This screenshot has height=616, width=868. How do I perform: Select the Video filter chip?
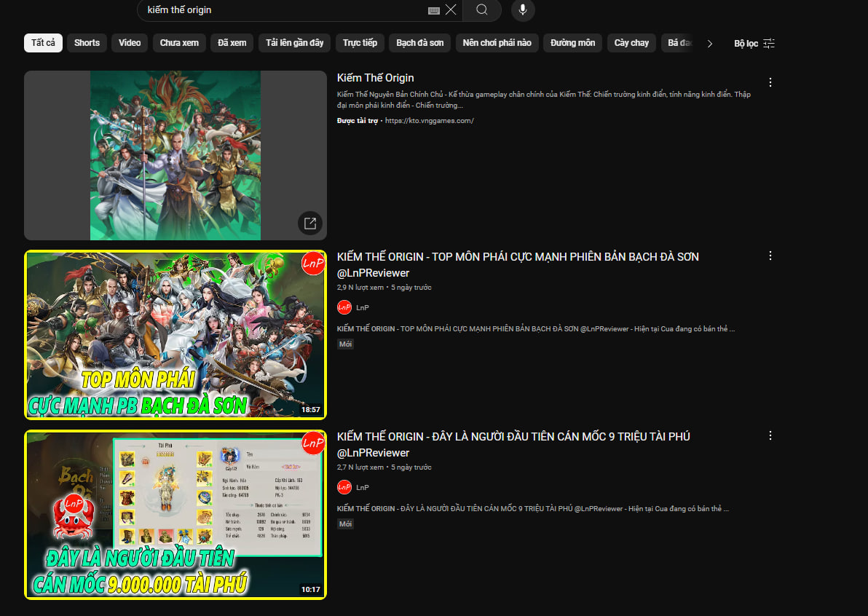[130, 43]
